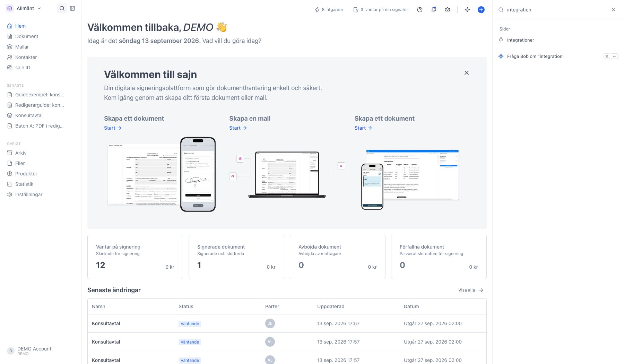The height and width of the screenshot is (364, 624).
Task: Click the laptop illustration under Skapa en mall
Action: [x=287, y=175]
